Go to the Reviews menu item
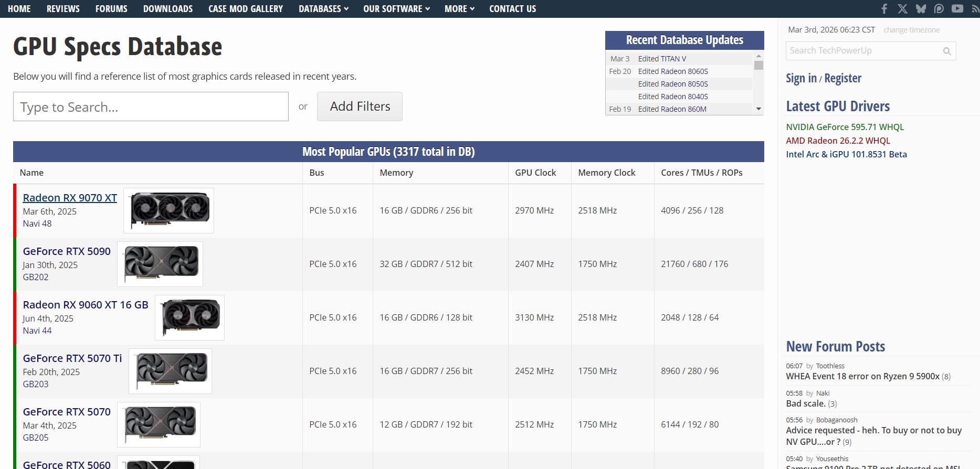 click(x=63, y=9)
